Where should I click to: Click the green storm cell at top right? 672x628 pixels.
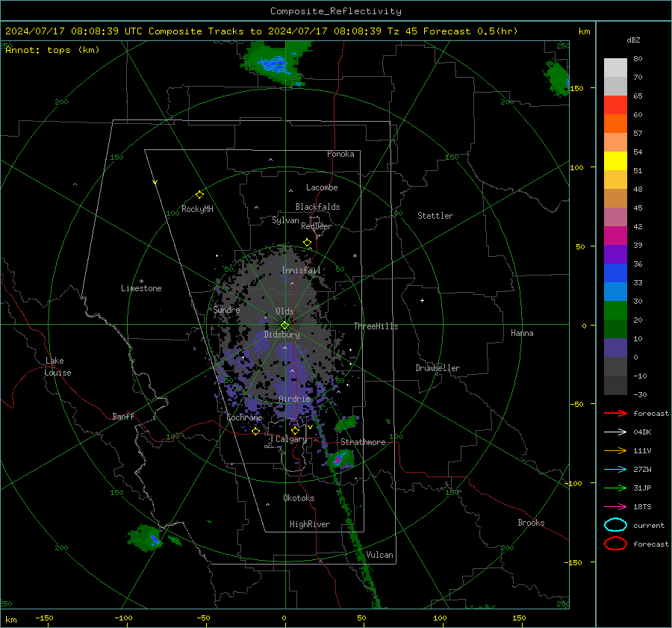click(x=557, y=78)
